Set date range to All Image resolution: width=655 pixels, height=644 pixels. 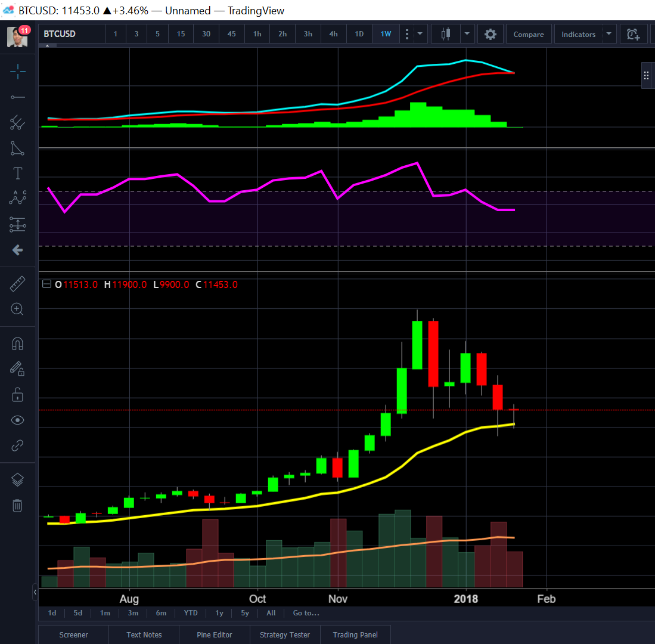tap(271, 613)
